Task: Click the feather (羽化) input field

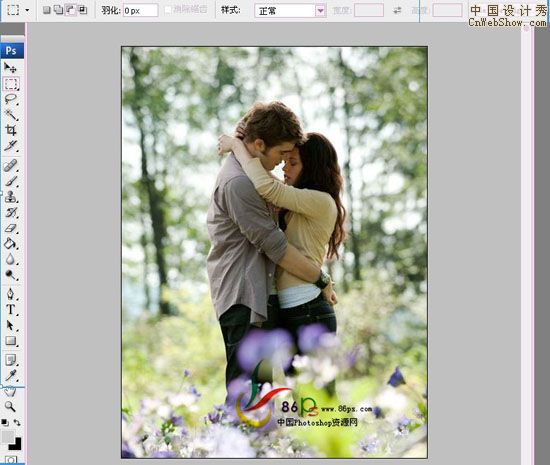Action: 140,11
